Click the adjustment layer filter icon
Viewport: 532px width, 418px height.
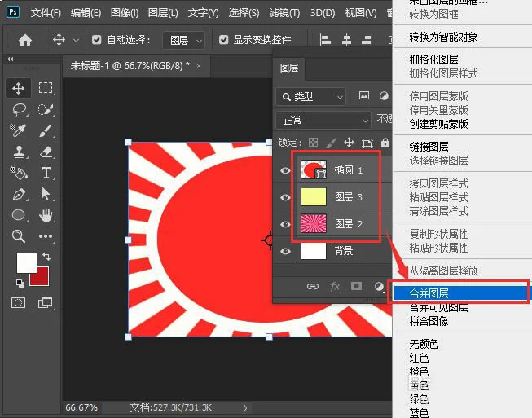coord(384,95)
